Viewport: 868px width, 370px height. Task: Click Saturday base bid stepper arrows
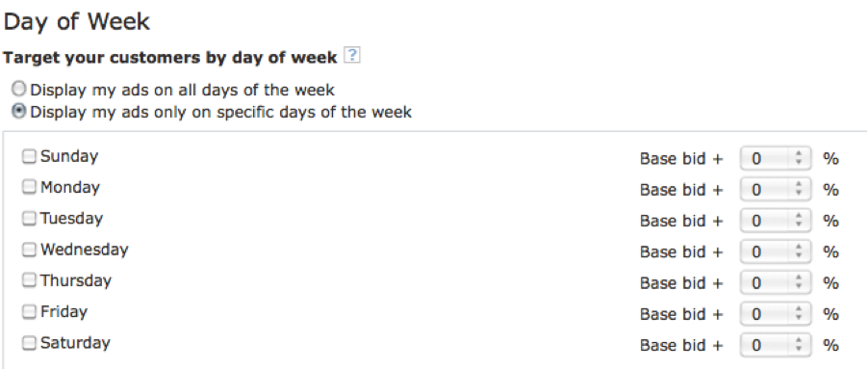799,345
